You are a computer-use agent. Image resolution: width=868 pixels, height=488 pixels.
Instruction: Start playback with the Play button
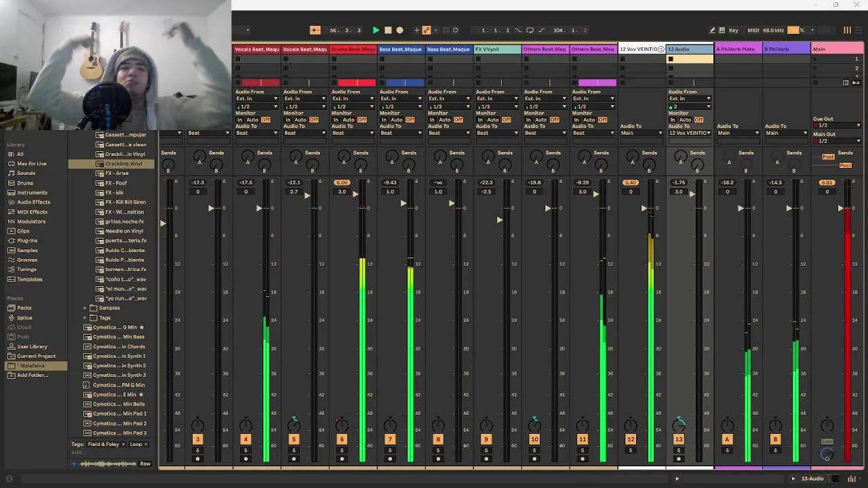[376, 30]
